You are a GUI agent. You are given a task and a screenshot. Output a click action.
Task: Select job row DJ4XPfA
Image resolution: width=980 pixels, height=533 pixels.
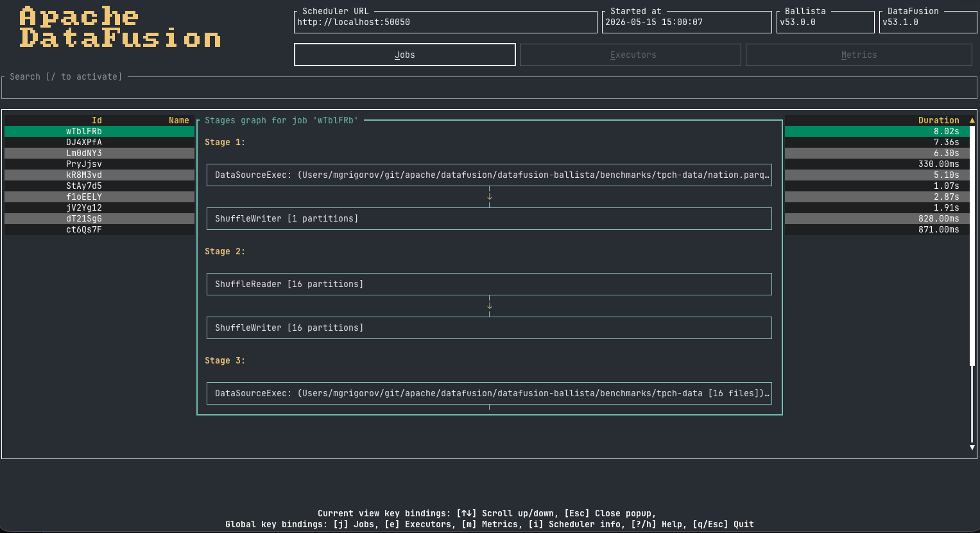(99, 142)
